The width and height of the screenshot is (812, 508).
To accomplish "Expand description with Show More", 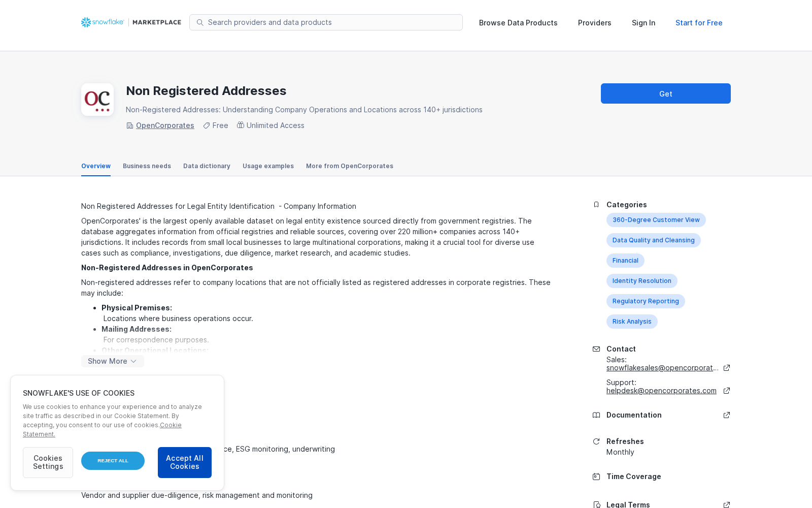I will [x=113, y=361].
